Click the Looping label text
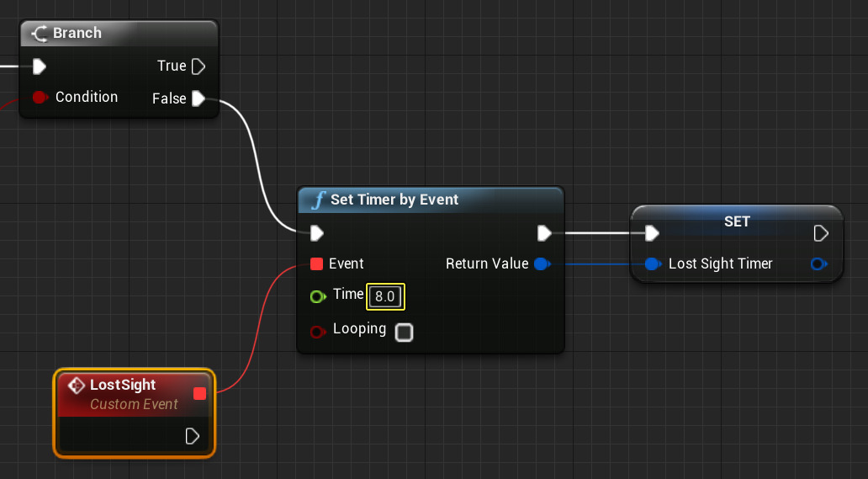The image size is (868, 479). click(x=359, y=329)
